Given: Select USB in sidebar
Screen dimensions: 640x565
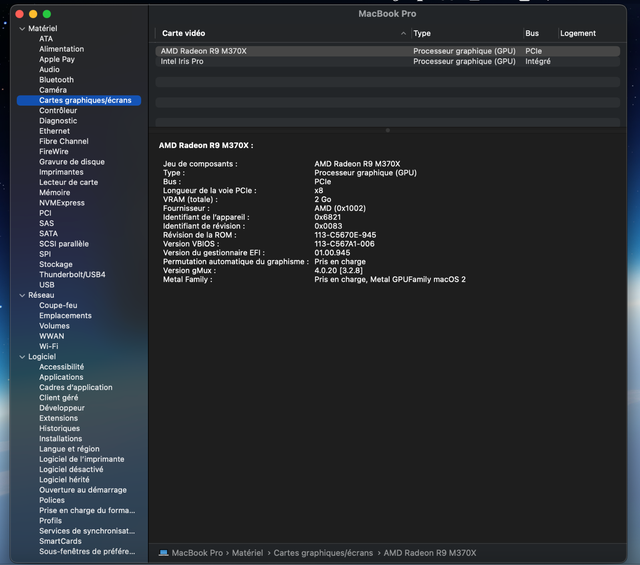Looking at the screenshot, I should [x=47, y=285].
